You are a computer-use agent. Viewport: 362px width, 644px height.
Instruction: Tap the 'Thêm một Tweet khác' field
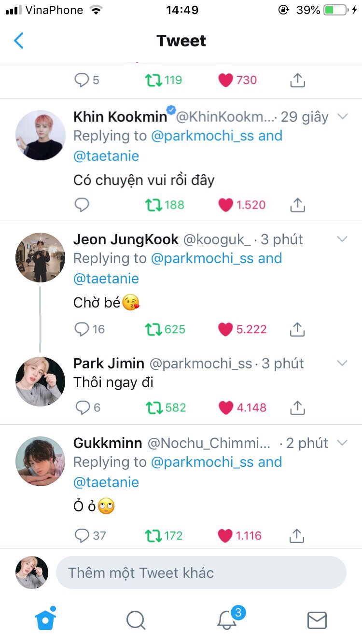click(201, 573)
